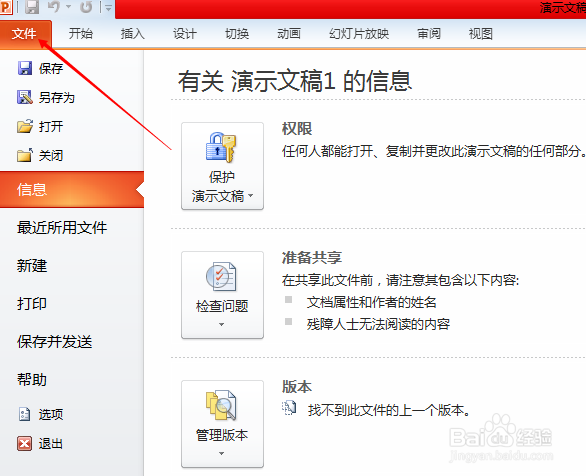Click the Save icon in quick access toolbar

click(32, 7)
